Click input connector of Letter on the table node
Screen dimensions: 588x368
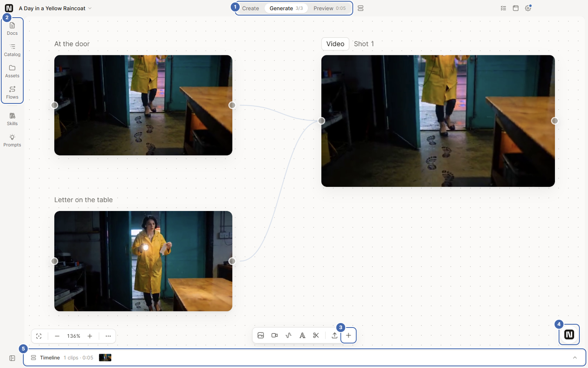point(54,261)
